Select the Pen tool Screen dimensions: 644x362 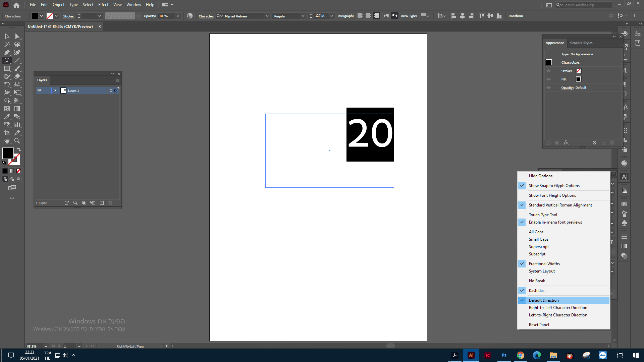pyautogui.click(x=7, y=52)
